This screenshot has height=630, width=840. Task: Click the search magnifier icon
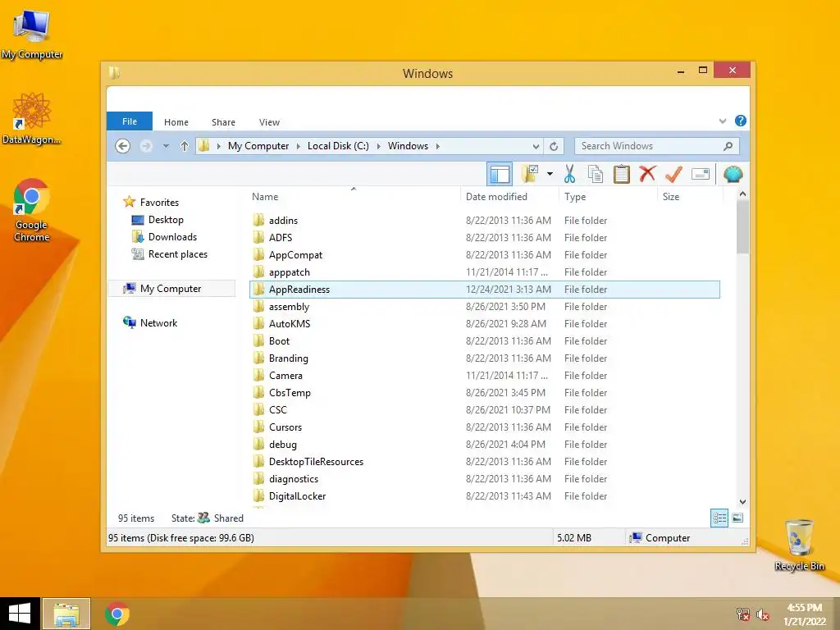(728, 146)
